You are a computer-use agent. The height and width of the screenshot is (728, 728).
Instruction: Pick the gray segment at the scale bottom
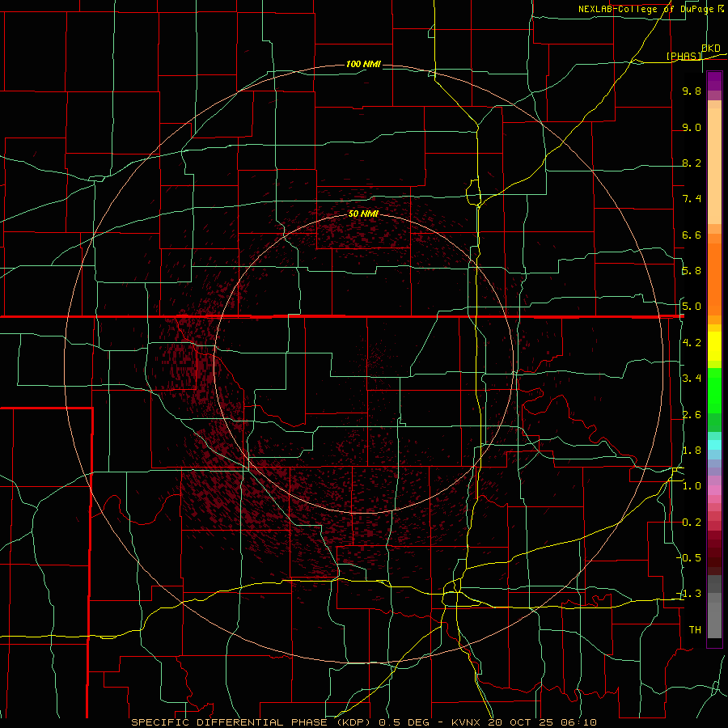(x=714, y=616)
